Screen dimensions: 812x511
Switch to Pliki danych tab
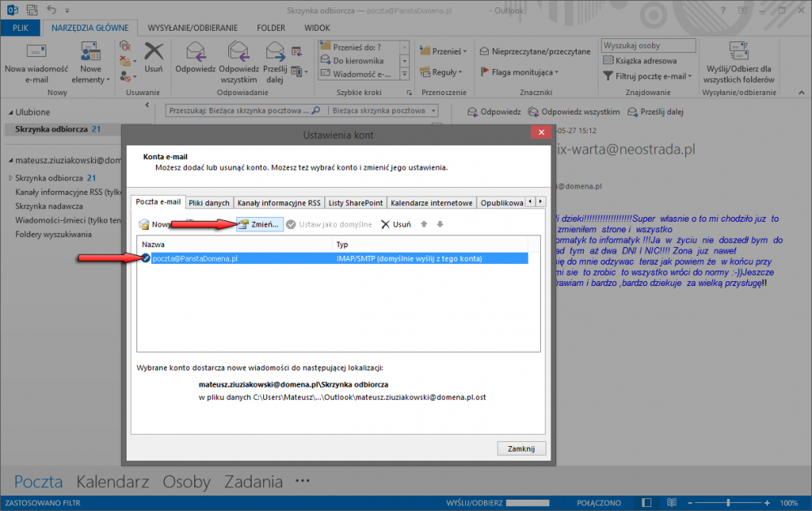209,202
